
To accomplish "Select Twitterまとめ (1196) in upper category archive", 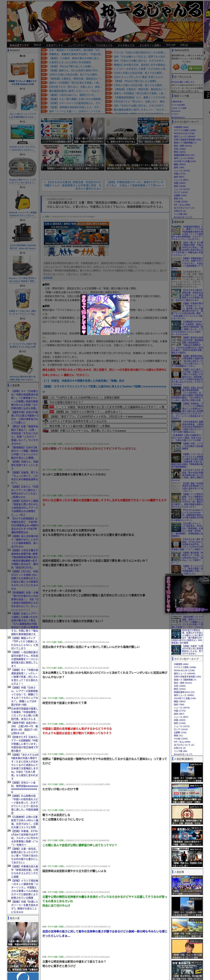I will [184, 134].
